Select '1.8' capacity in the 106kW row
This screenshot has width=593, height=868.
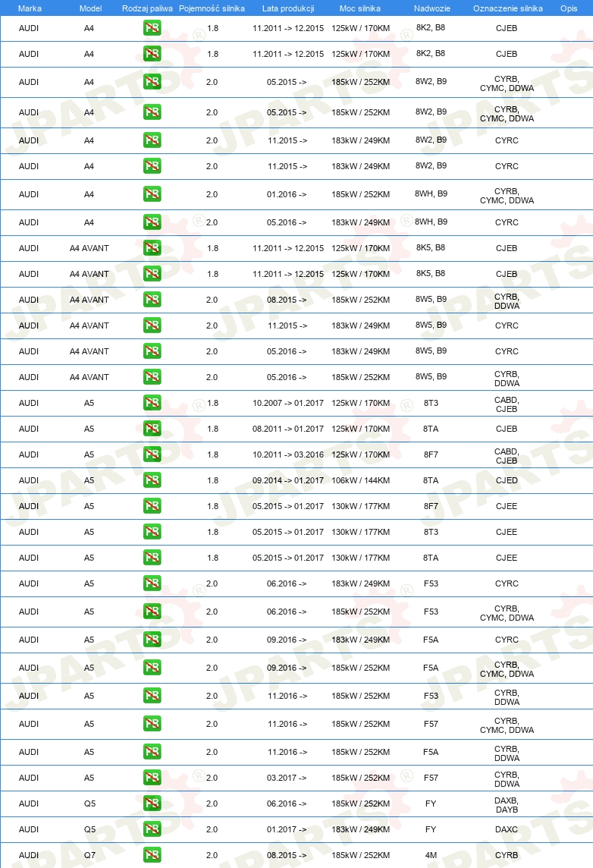(x=212, y=480)
